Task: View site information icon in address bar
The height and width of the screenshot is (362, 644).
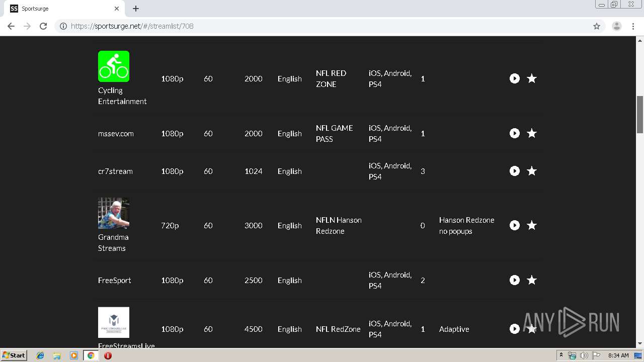Action: coord(63,26)
